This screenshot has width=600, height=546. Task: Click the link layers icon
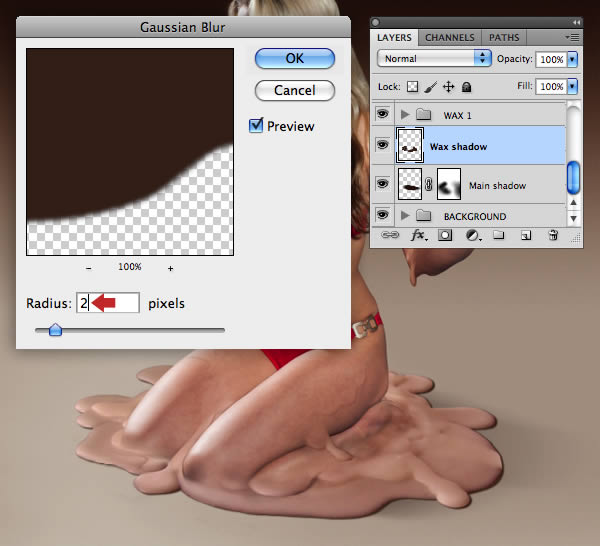(x=390, y=235)
